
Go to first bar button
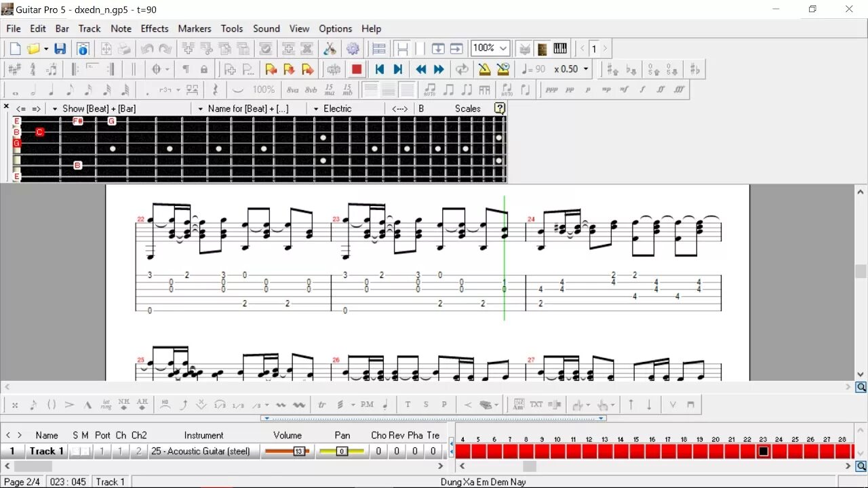click(380, 69)
